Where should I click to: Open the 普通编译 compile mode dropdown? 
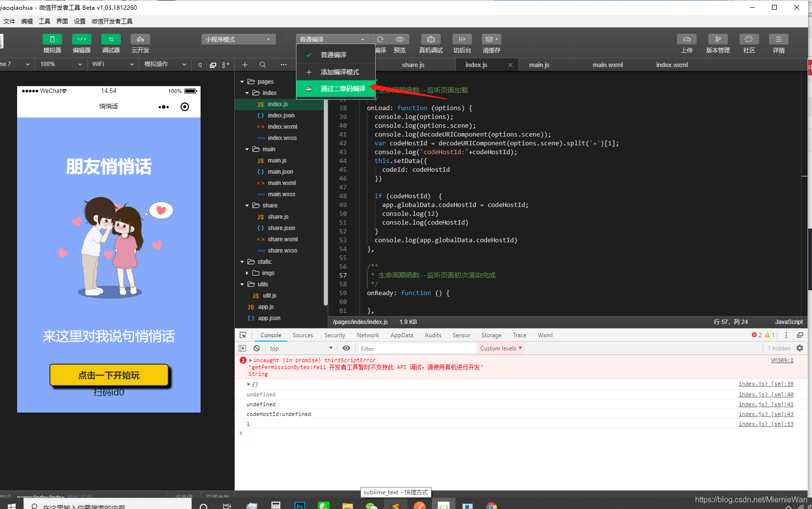tap(333, 39)
